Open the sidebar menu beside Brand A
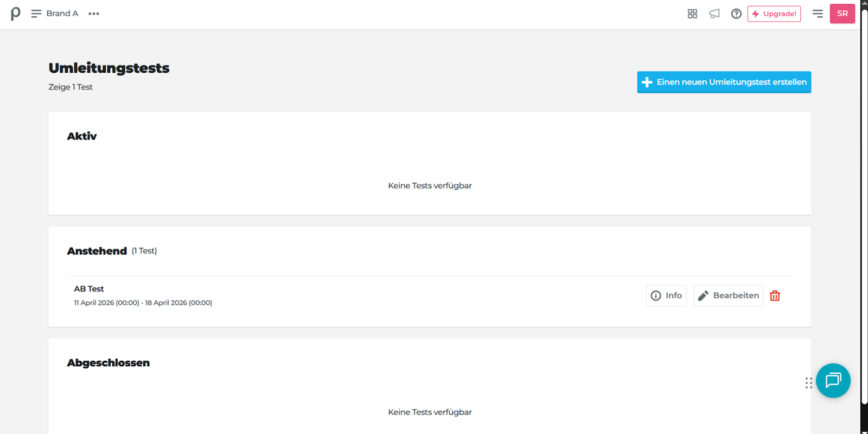This screenshot has height=434, width=868. [x=36, y=14]
